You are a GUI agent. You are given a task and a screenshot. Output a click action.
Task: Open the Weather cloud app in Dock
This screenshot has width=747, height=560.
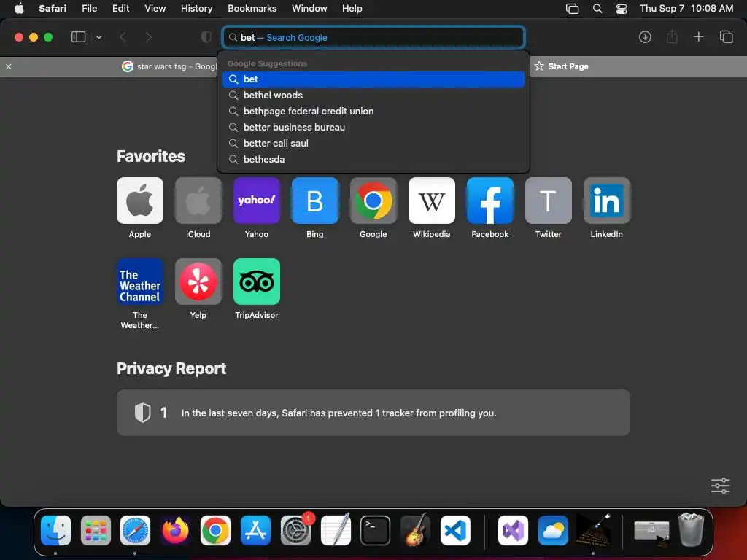553,530
